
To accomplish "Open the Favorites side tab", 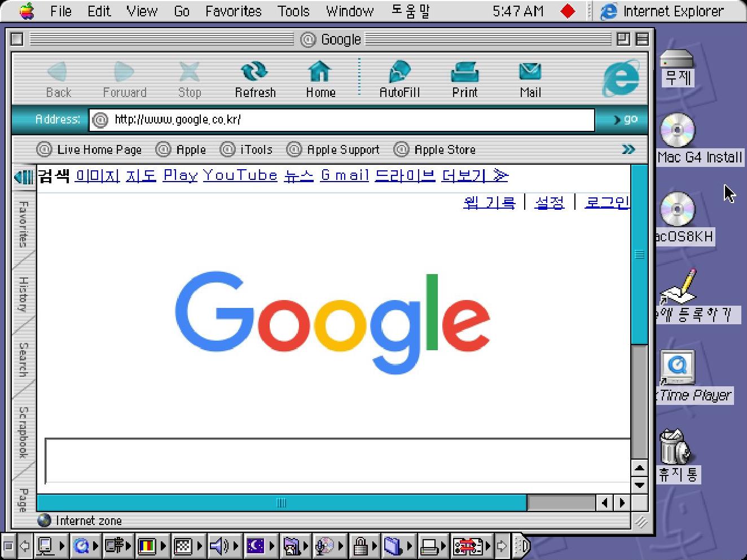I will [23, 224].
